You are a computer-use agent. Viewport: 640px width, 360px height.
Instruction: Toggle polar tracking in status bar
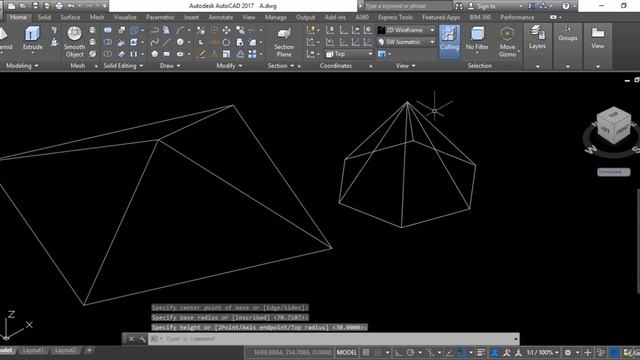click(410, 352)
